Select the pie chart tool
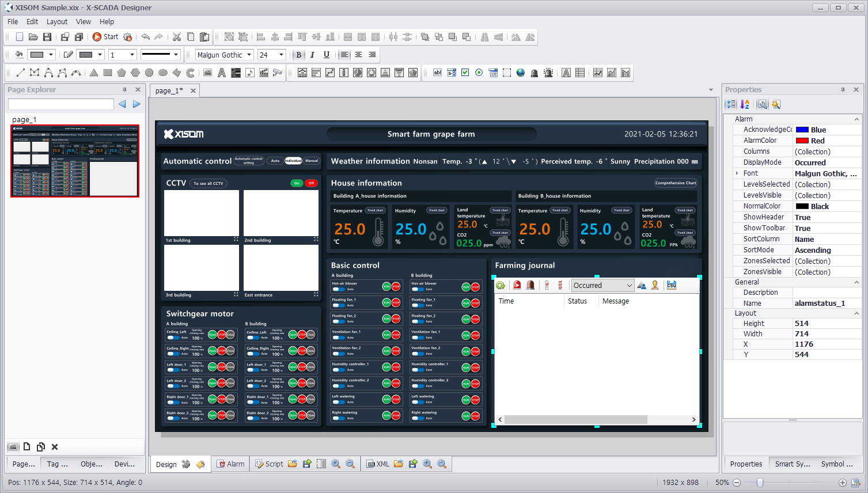This screenshot has height=493, width=868. [358, 73]
